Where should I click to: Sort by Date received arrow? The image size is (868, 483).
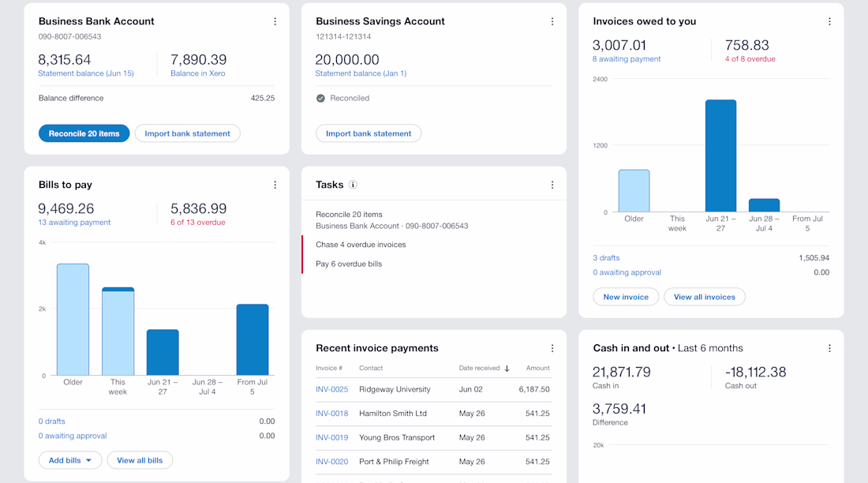click(x=507, y=369)
